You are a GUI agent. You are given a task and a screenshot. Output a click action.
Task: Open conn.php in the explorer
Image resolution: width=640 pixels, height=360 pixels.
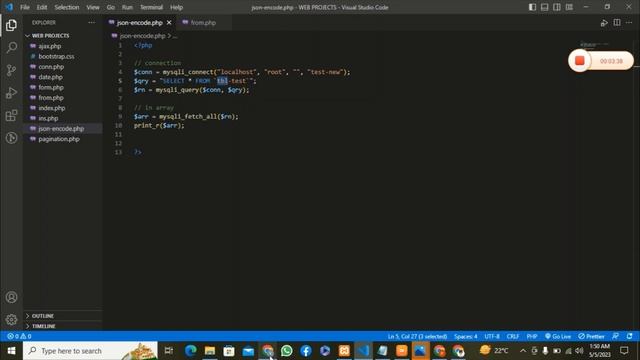tap(62, 67)
